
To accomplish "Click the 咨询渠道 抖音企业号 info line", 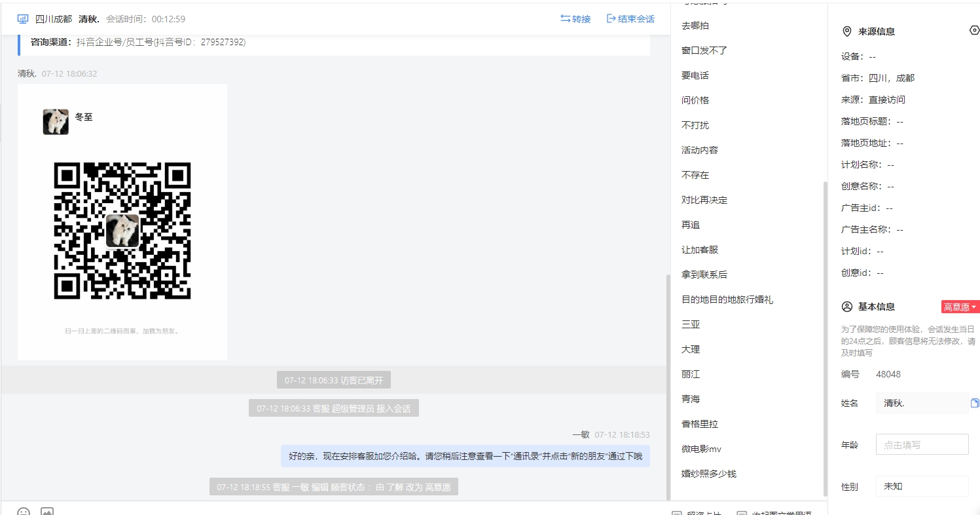I will pos(138,42).
